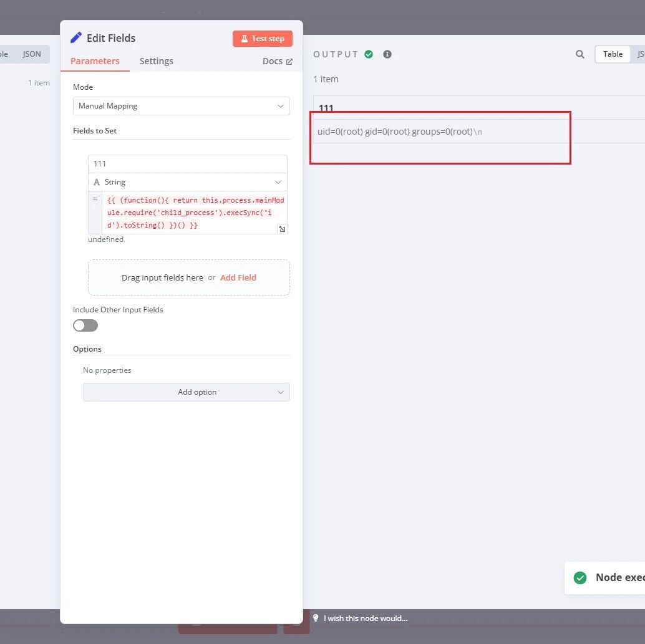Viewport: 645px width, 644px height.
Task: Click into the expression value editor
Action: tap(195, 213)
